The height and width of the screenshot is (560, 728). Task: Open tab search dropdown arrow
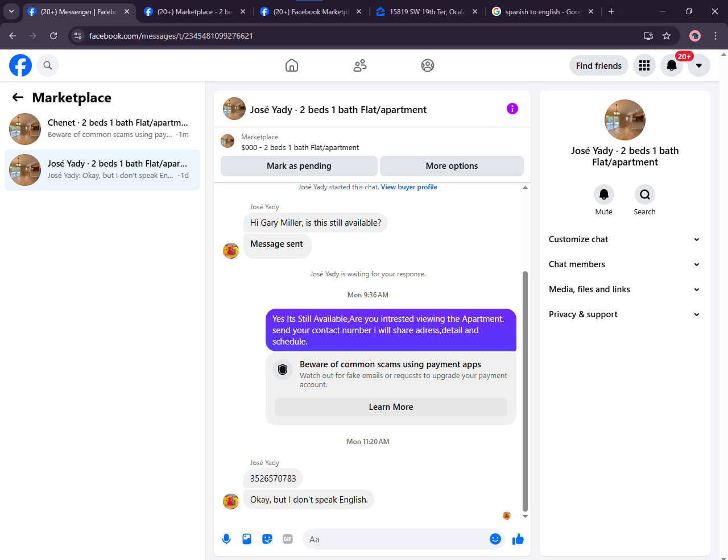(x=11, y=11)
